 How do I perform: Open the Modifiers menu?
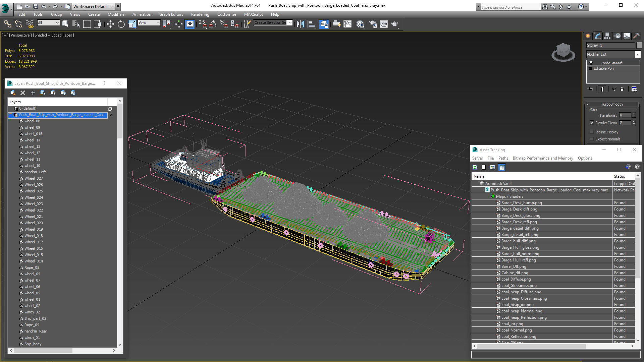pos(116,14)
